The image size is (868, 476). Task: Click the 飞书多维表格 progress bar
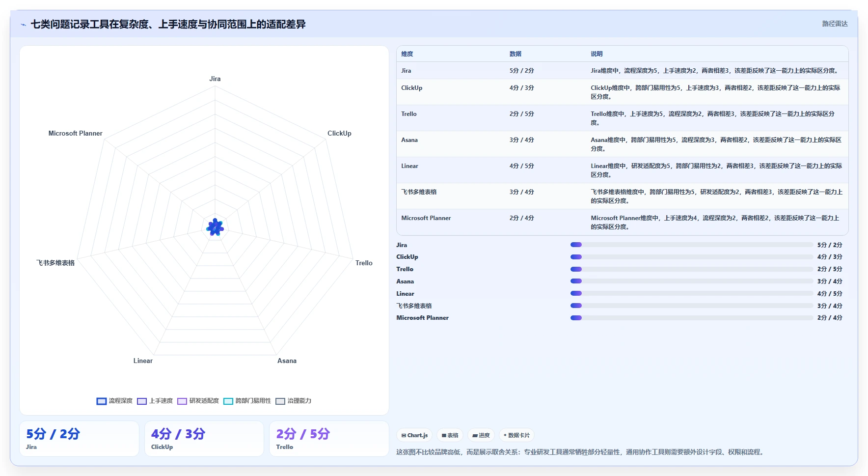692,306
